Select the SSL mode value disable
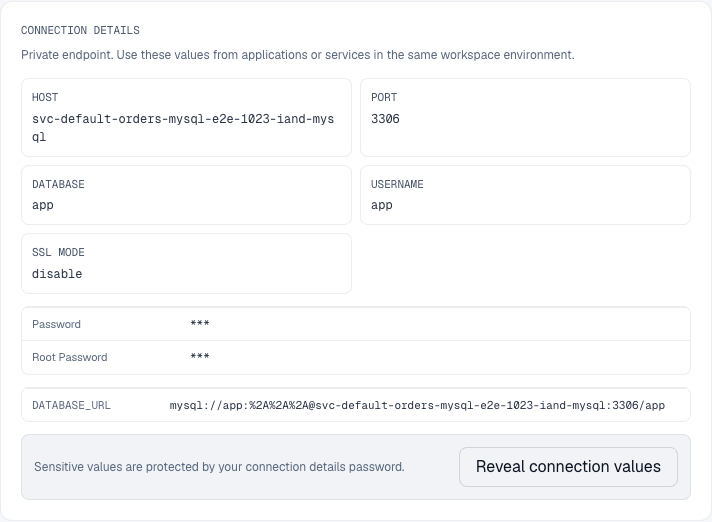712x522 pixels. tap(57, 274)
